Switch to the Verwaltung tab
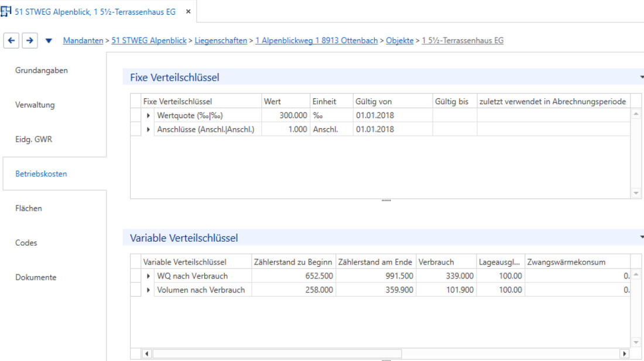Viewport: 644px width, 361px height. point(35,105)
